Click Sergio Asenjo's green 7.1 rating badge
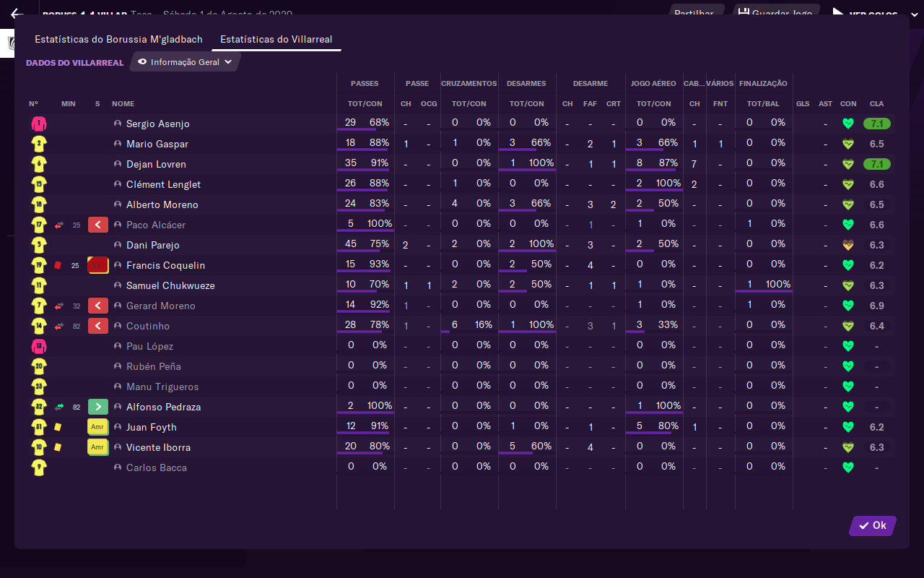 coord(877,124)
